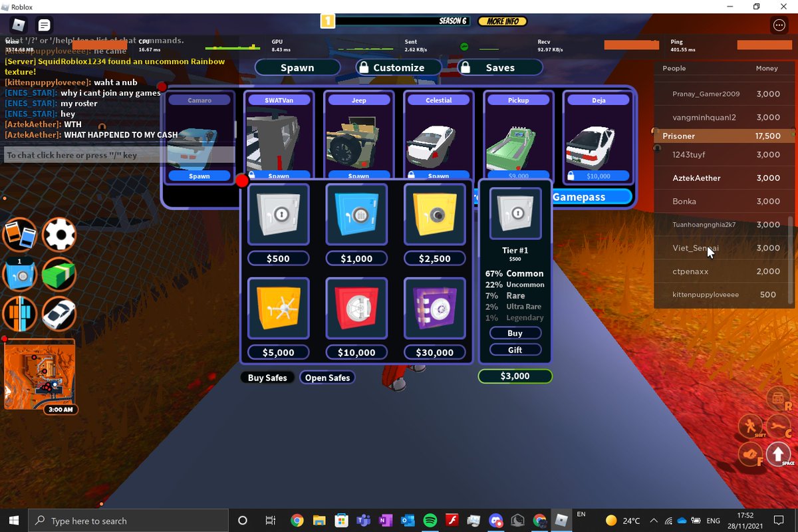Open the backpack R inventory icon
The width and height of the screenshot is (798, 532).
tap(778, 399)
